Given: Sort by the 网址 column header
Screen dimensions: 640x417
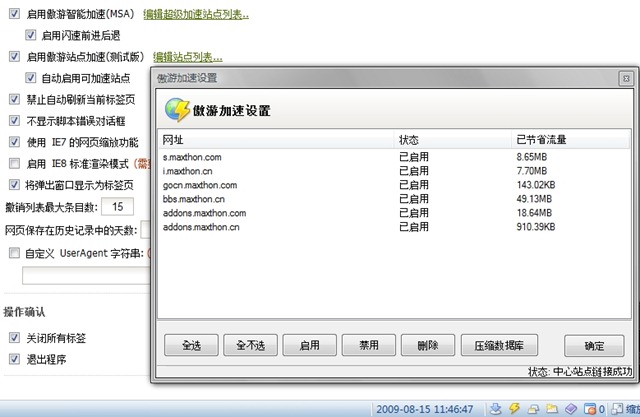Looking at the screenshot, I should 276,140.
